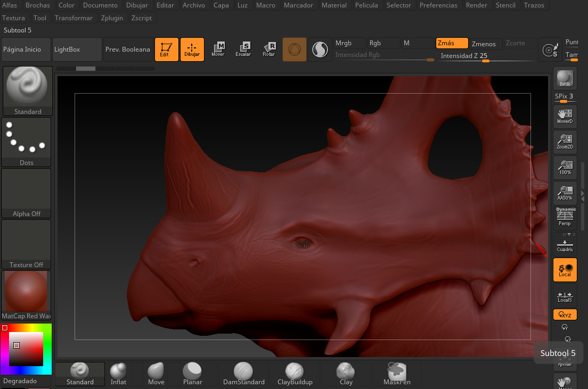This screenshot has width=588, height=389.
Task: Set view to 100% actual size
Action: click(565, 168)
